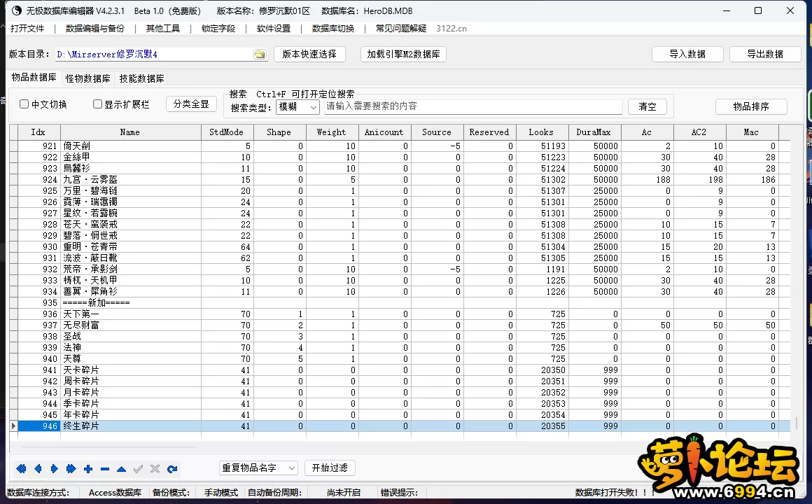This screenshot has height=504, width=812.
Task: Click the Mac column header
Action: tap(752, 132)
